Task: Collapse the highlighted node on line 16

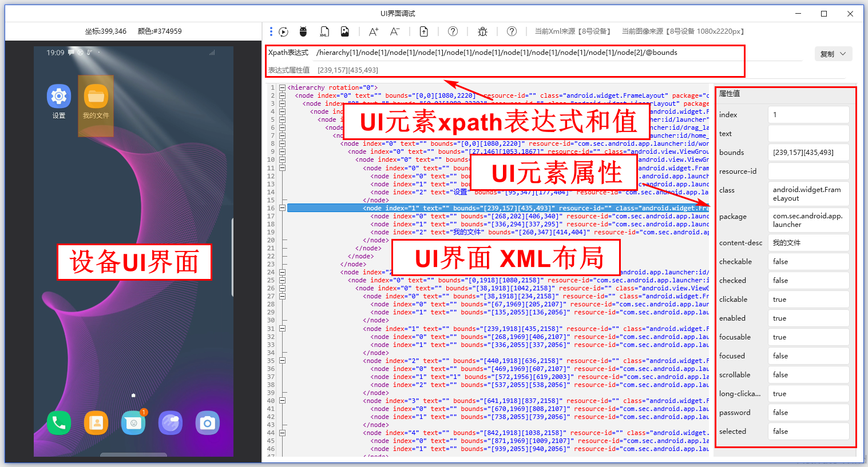Action: point(282,208)
